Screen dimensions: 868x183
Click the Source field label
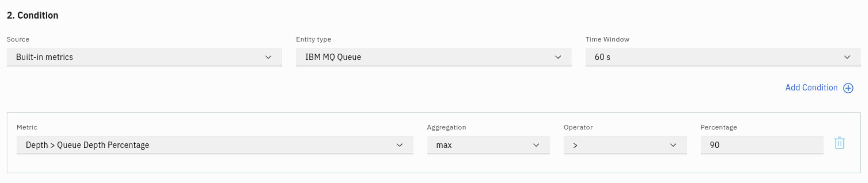pos(18,39)
